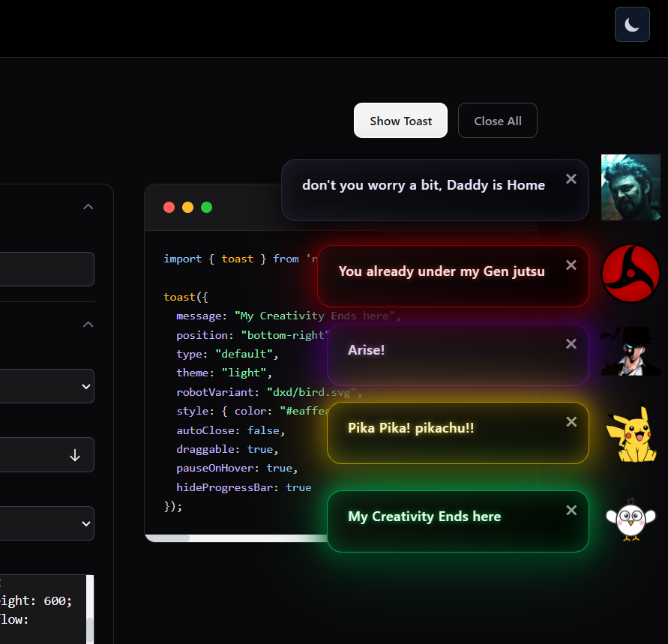Click the white bird robot icon
The height and width of the screenshot is (644, 668).
[x=631, y=520]
